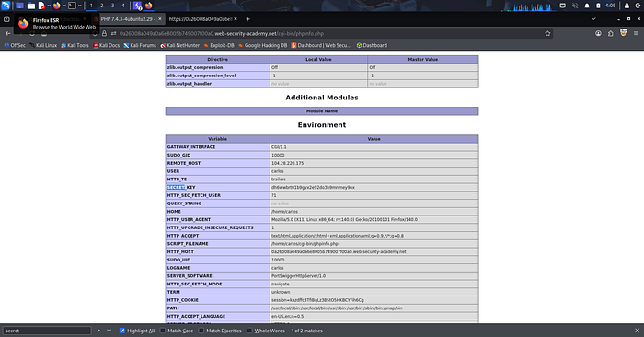Image resolution: width=644 pixels, height=337 pixels.
Task: Expand the Firefox launcher dropdown arrow
Action: click(64, 6)
